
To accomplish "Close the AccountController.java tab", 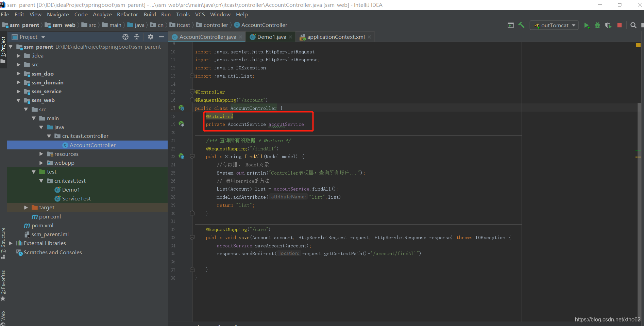I will tap(240, 37).
